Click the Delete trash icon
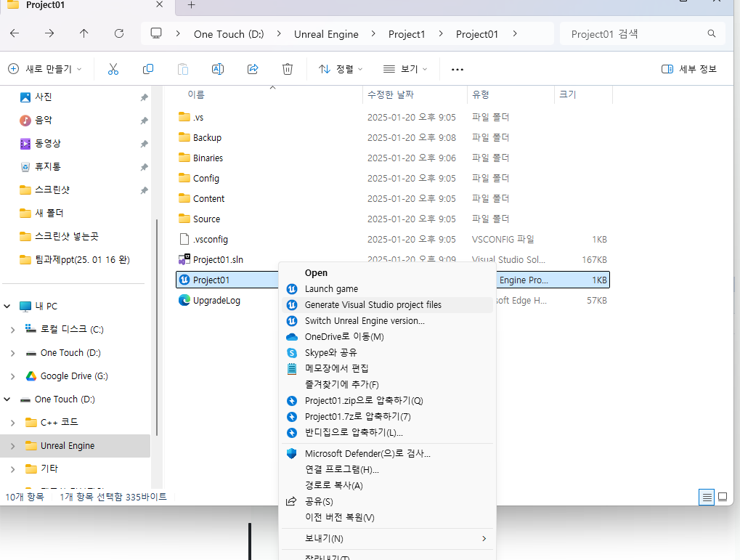This screenshot has height=560, width=740. click(x=288, y=69)
